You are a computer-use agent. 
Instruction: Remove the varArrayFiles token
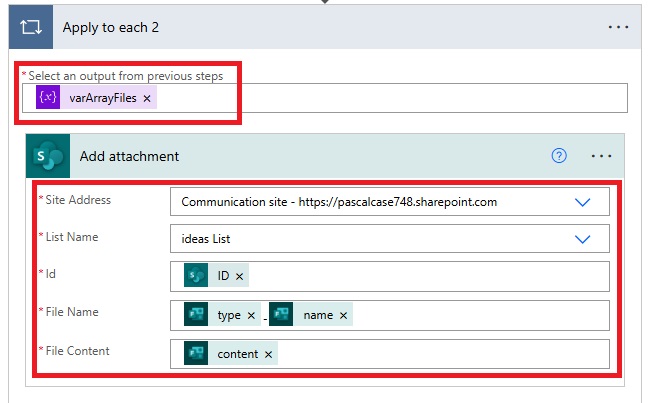(147, 98)
